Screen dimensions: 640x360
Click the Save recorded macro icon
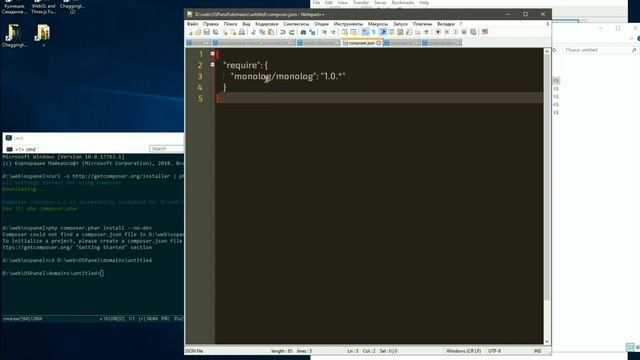point(473,32)
